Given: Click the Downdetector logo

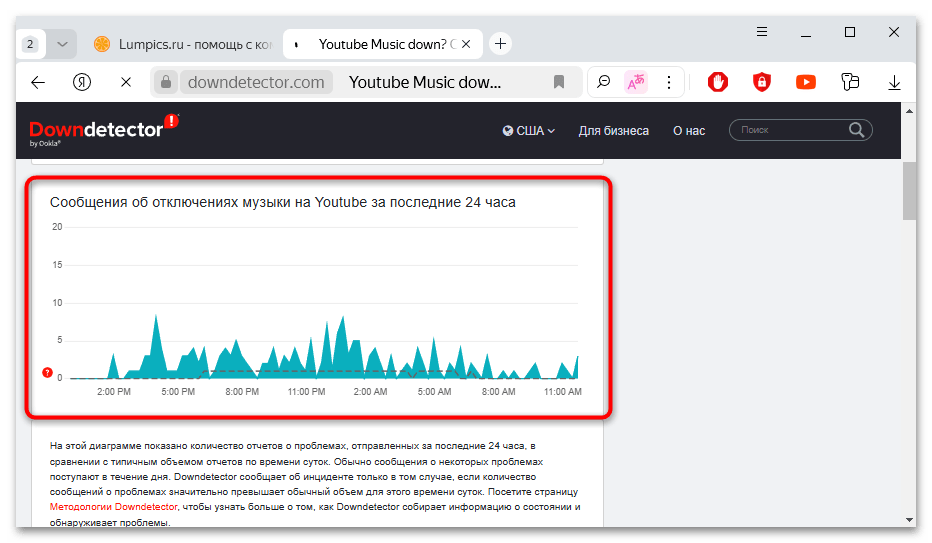Looking at the screenshot, I should point(103,130).
